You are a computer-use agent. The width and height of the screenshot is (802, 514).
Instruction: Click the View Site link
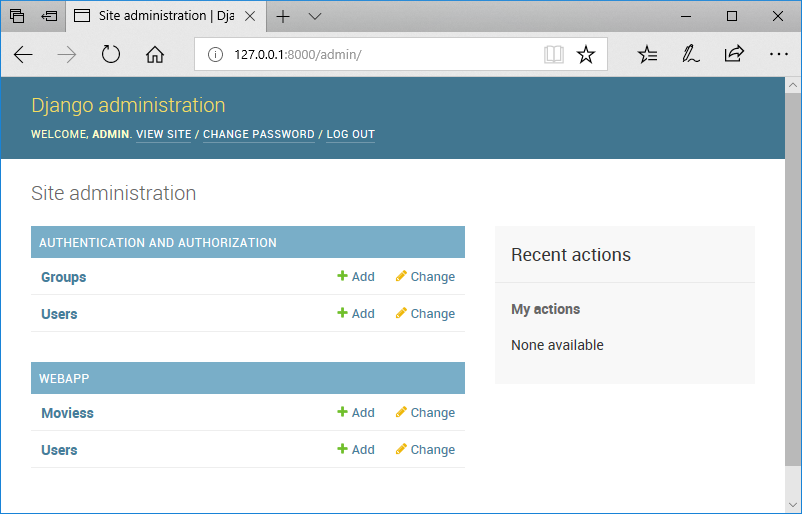(163, 134)
